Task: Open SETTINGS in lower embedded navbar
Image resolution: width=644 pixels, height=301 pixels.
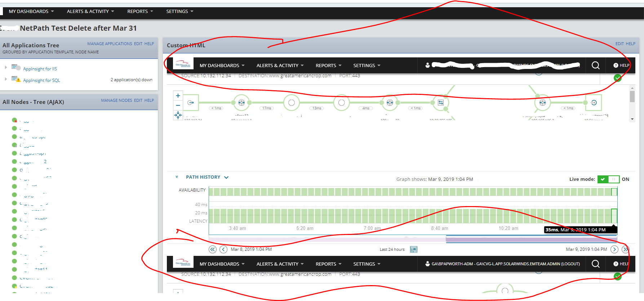Action: coord(367,264)
